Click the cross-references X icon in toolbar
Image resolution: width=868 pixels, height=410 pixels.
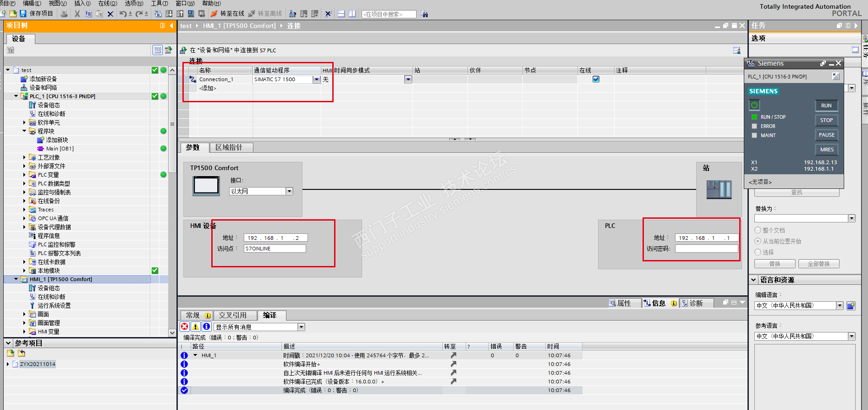coord(328,14)
